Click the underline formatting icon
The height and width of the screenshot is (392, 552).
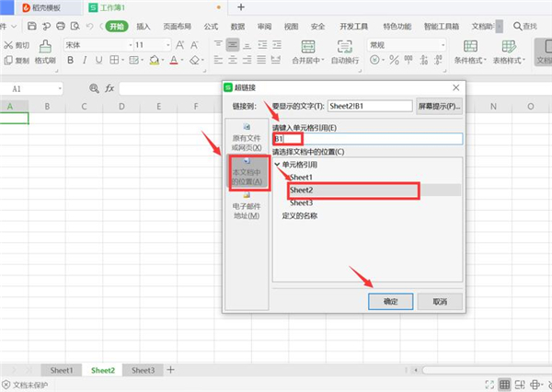(99, 61)
